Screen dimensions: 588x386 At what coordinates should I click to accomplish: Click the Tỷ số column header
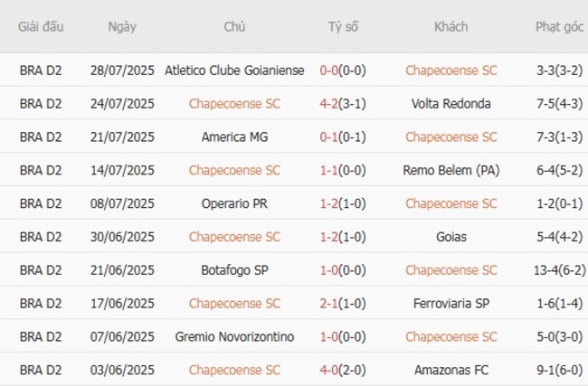point(343,26)
